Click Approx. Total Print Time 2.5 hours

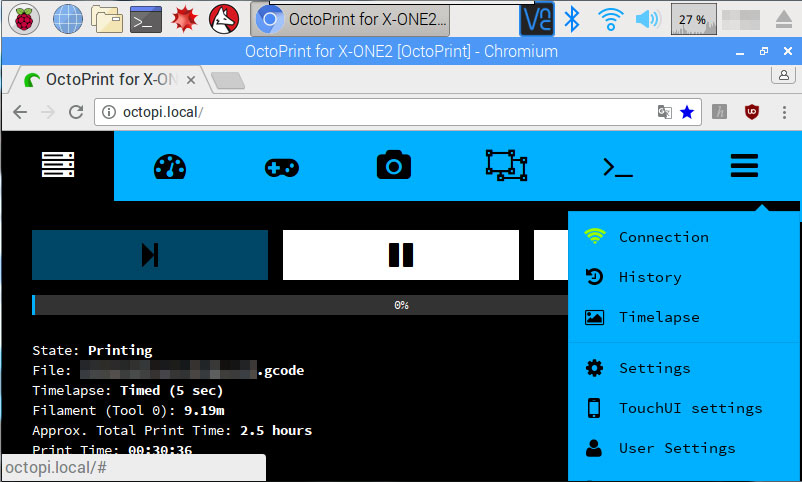pyautogui.click(x=172, y=430)
